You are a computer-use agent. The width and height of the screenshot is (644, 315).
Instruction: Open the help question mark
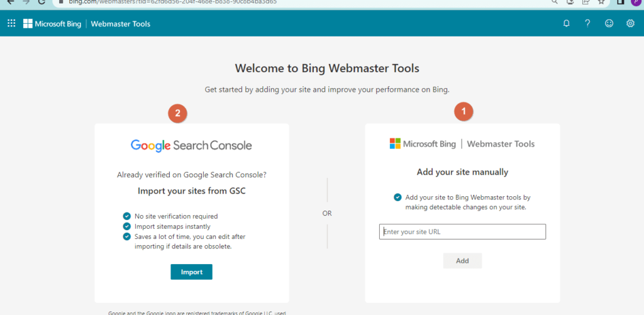click(x=587, y=24)
